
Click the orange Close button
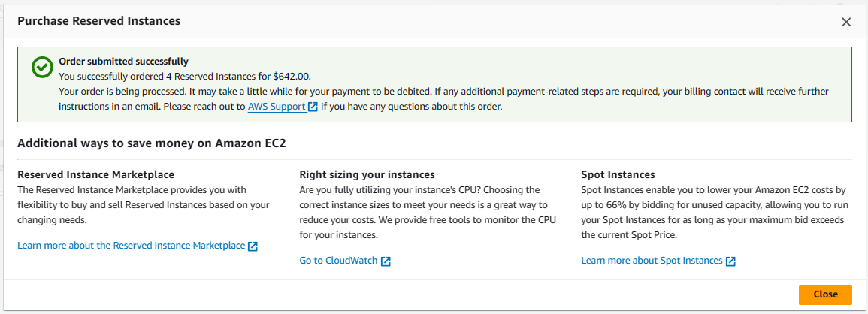pyautogui.click(x=825, y=294)
